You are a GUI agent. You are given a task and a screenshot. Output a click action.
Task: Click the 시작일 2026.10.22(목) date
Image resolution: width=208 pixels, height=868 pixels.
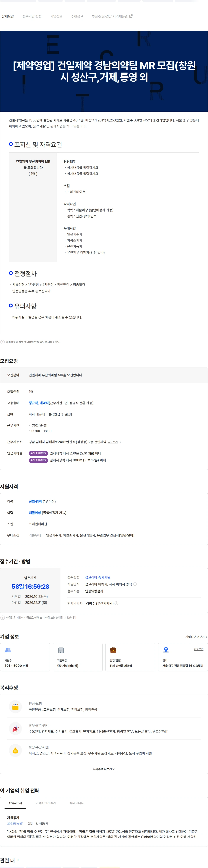[x=36, y=596]
